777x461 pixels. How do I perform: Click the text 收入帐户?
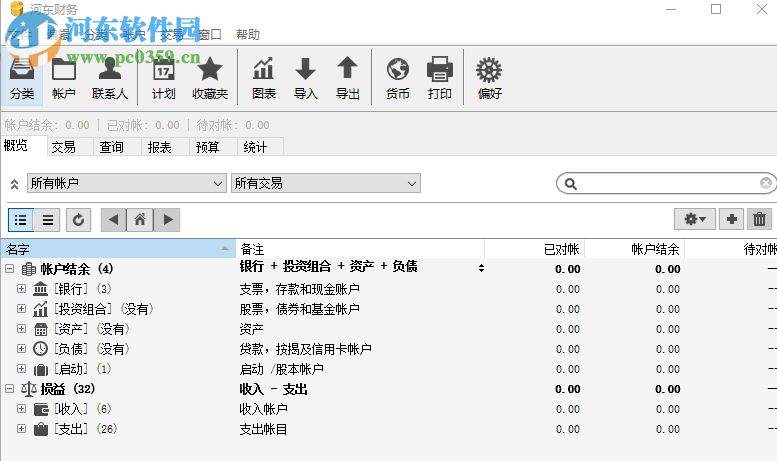click(x=263, y=409)
